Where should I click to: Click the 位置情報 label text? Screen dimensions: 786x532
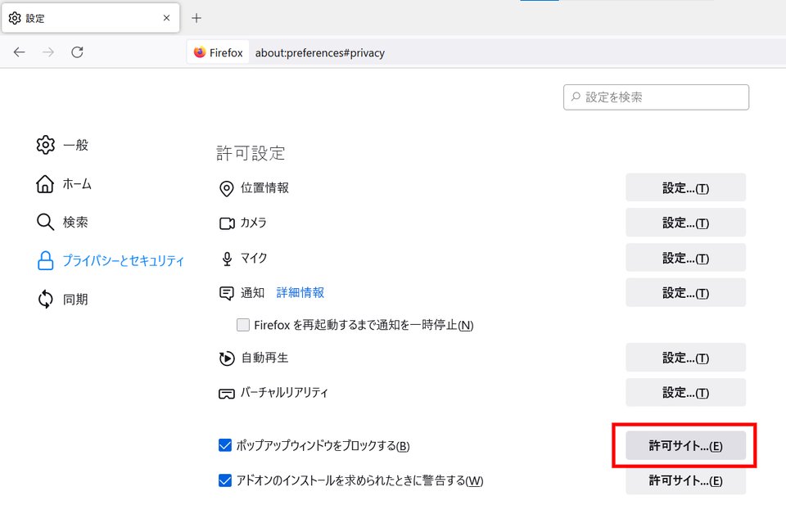[264, 188]
